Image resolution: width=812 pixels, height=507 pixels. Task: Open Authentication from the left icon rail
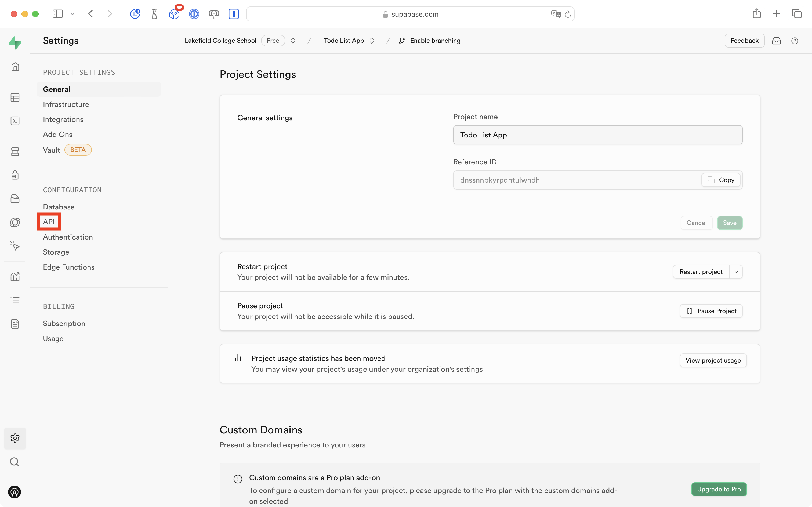point(15,175)
